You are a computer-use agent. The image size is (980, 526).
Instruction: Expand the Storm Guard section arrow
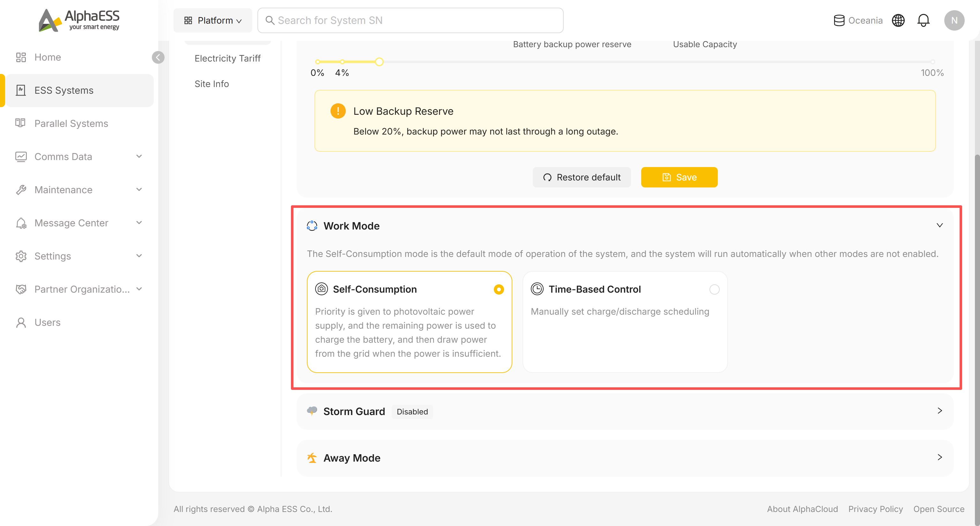pyautogui.click(x=939, y=411)
